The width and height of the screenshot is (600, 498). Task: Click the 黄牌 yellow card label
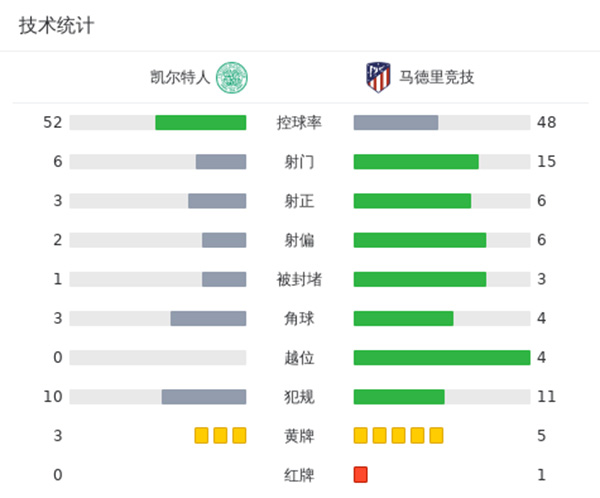point(299,436)
